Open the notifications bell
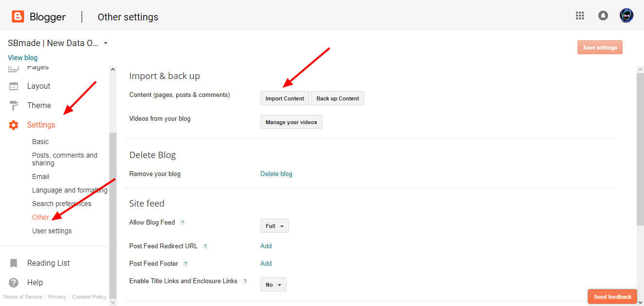 pyautogui.click(x=603, y=16)
